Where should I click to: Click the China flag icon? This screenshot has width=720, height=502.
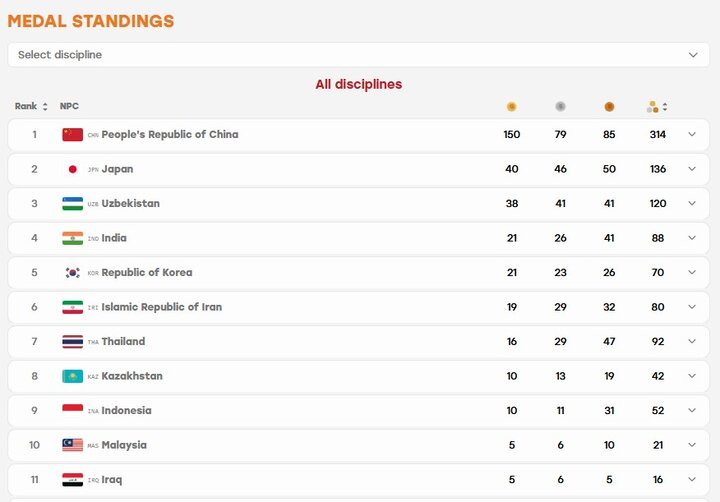pos(73,135)
